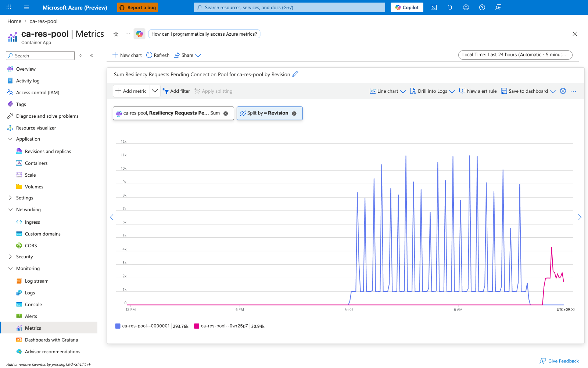Click Add filter button
The image size is (588, 368).
tap(176, 91)
